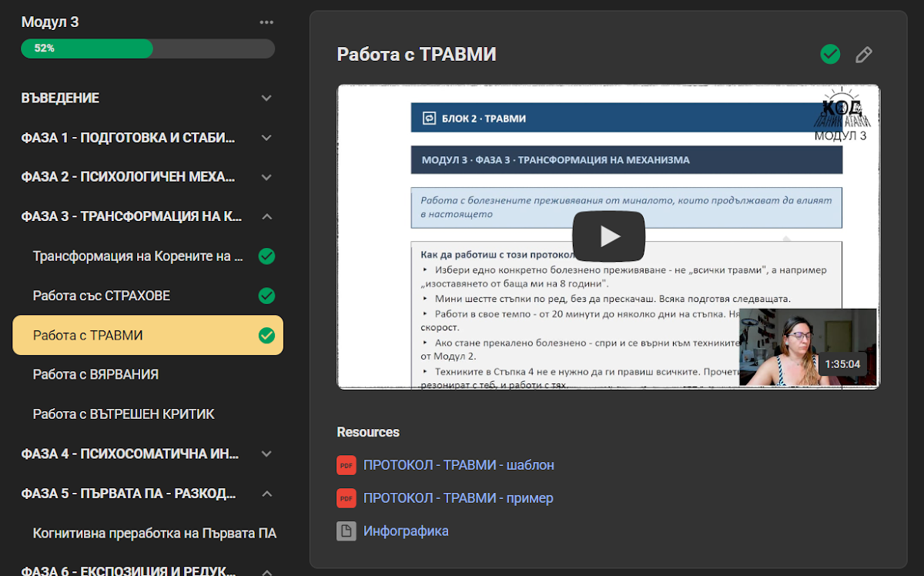Screen dimensions: 924x576
Task: Click the Работа с ТРАВМИ lesson heading
Action: pyautogui.click(x=417, y=55)
